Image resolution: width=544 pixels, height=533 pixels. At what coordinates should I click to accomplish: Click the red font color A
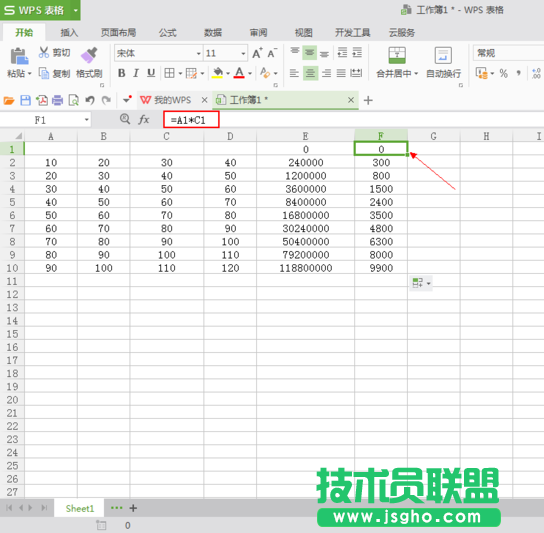239,73
